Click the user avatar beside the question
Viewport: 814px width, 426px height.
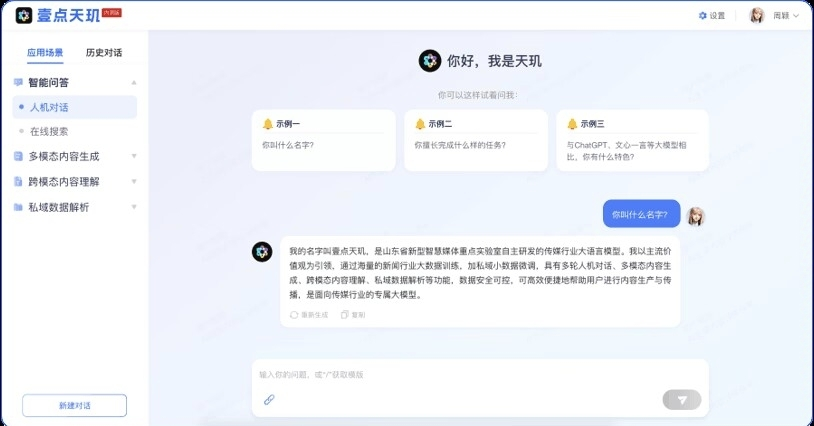pyautogui.click(x=696, y=215)
